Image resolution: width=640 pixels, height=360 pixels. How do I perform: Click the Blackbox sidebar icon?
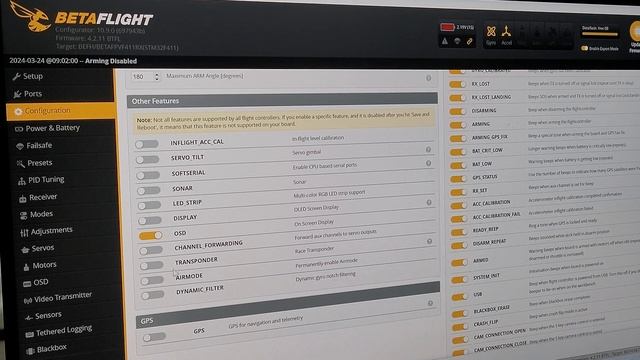tap(30, 351)
